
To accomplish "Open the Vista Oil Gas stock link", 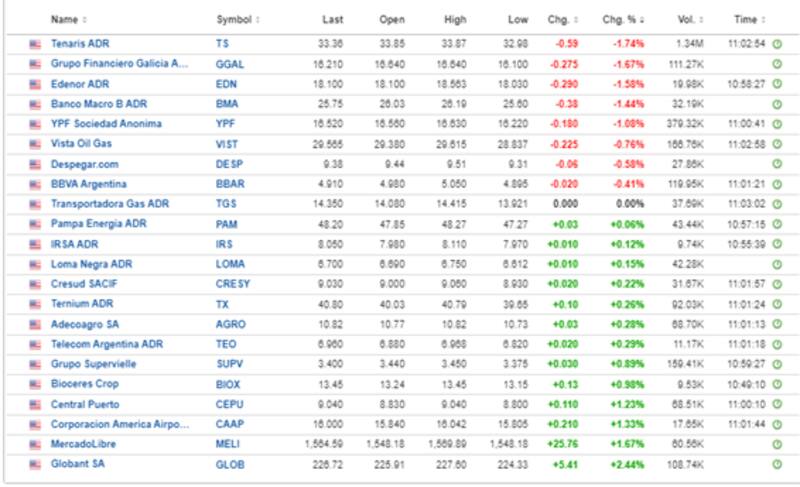I will (84, 144).
